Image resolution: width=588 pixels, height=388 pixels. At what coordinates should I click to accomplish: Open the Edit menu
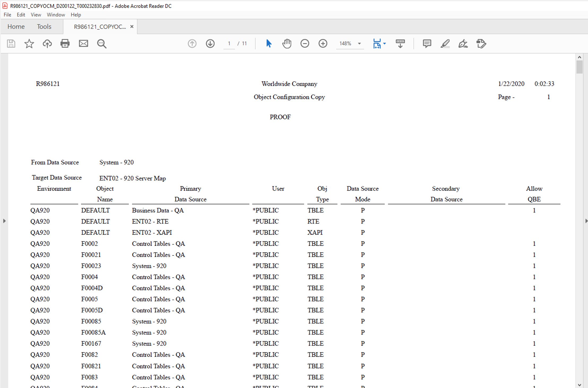pos(21,15)
